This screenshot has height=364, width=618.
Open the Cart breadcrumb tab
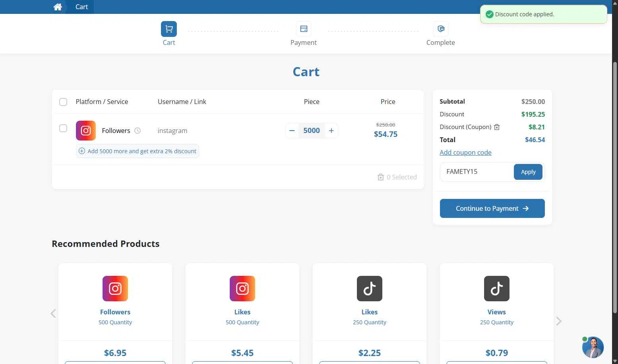pyautogui.click(x=81, y=7)
